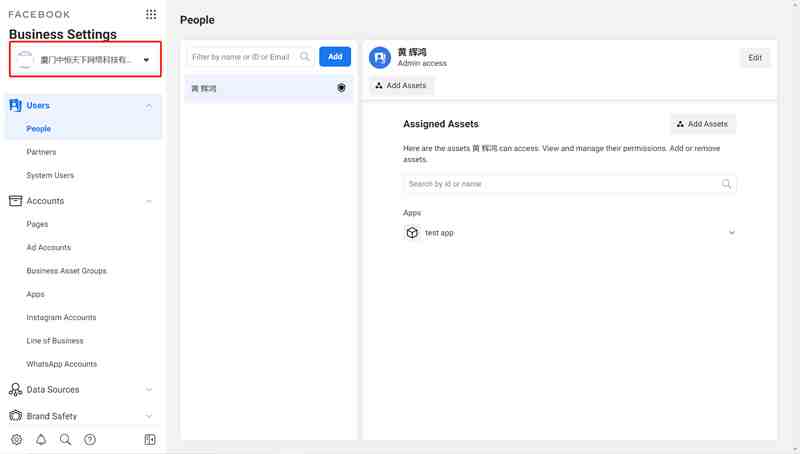Click the Accounts section icon
This screenshot has width=800, height=454.
16,200
